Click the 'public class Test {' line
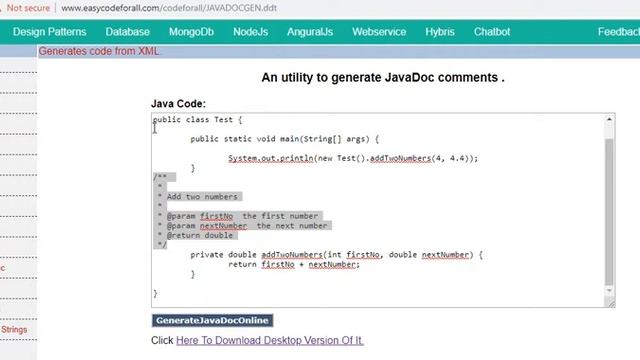Screen dimensions: 640x360 pyautogui.click(x=198, y=120)
